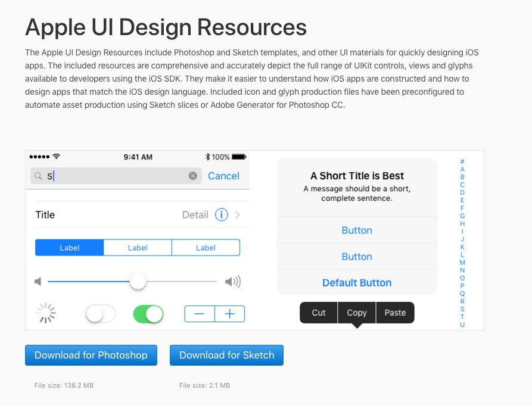Jump to letter D in the index
The image size is (532, 405).
462,192
